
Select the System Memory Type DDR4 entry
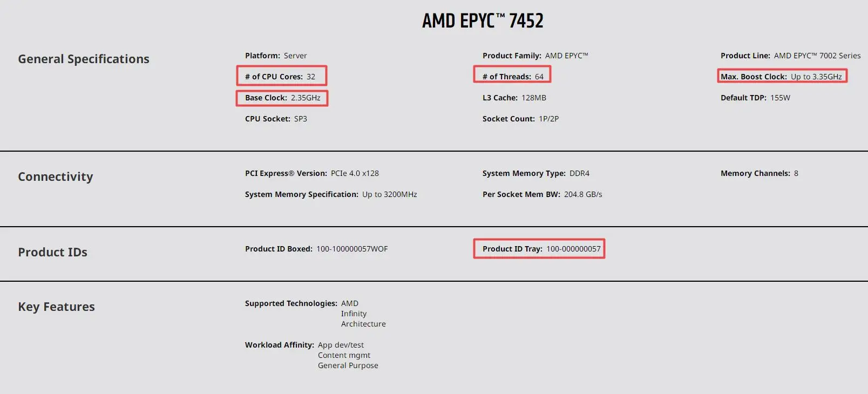[535, 173]
